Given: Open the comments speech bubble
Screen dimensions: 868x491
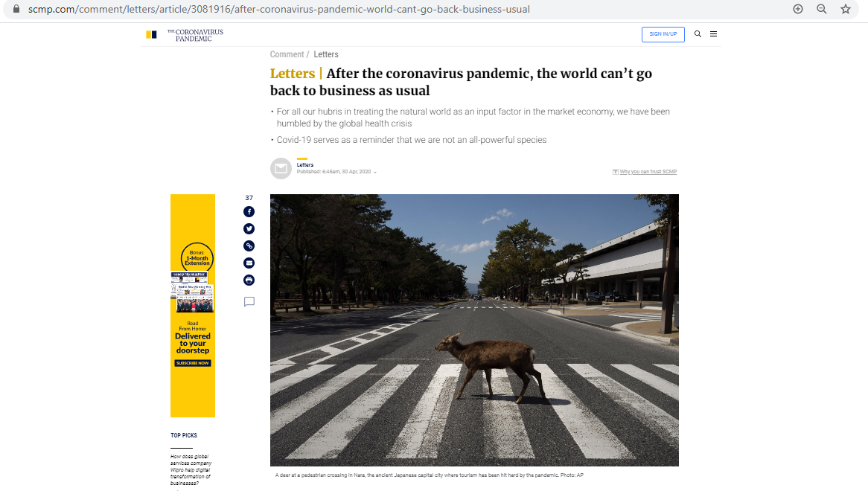Looking at the screenshot, I should tap(249, 302).
